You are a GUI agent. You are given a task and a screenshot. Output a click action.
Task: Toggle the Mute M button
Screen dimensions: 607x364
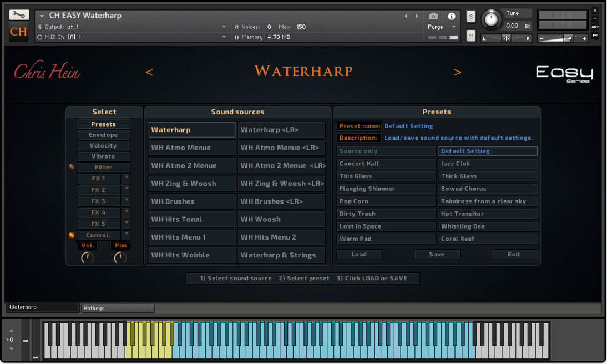click(x=471, y=36)
